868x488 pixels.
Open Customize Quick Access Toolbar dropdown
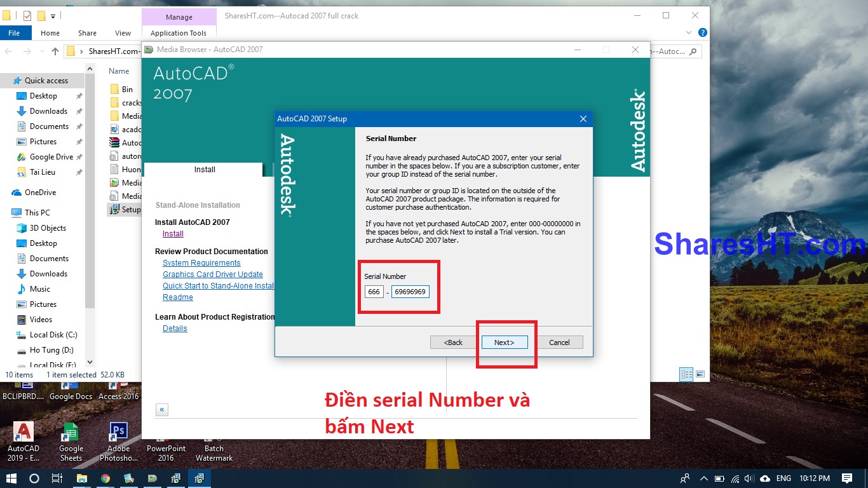point(53,16)
